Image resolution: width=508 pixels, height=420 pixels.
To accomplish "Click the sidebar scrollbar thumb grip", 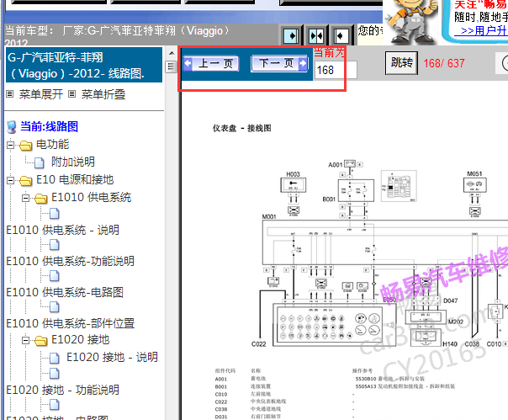I will tap(171, 66).
